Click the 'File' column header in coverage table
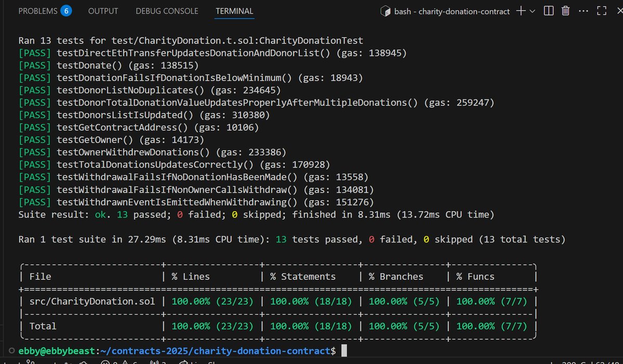The width and height of the screenshot is (623, 364). click(x=40, y=277)
